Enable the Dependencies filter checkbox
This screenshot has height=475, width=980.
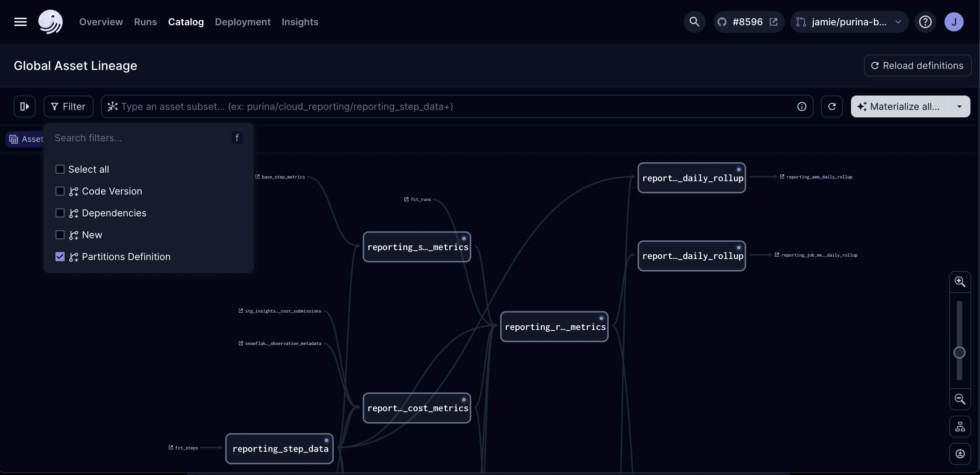[60, 213]
